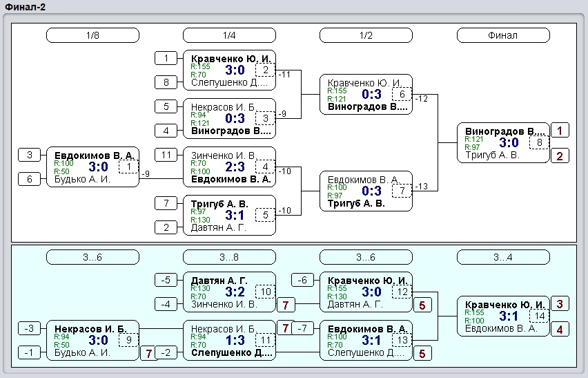Viewport: 588px width, 378px height.
Task: Open match 14 Кравченко vs Евдокимов
Action: [503, 316]
